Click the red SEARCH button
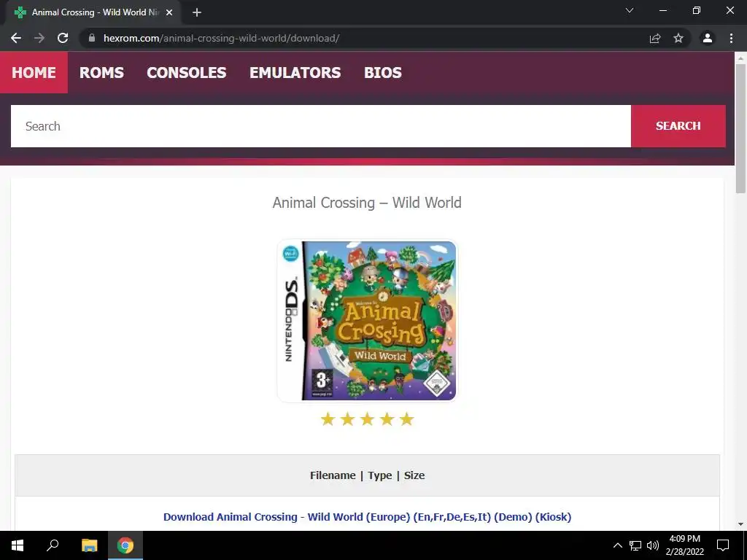Viewport: 747px width, 560px height. tap(678, 126)
